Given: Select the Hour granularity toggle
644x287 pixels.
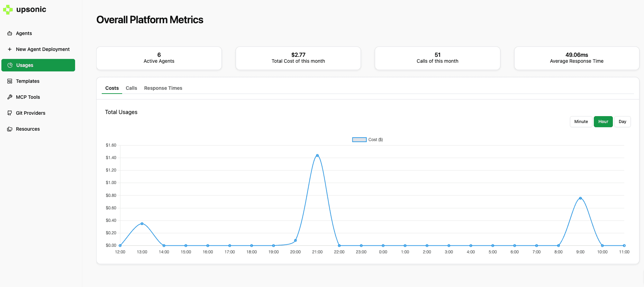Looking at the screenshot, I should tap(603, 122).
